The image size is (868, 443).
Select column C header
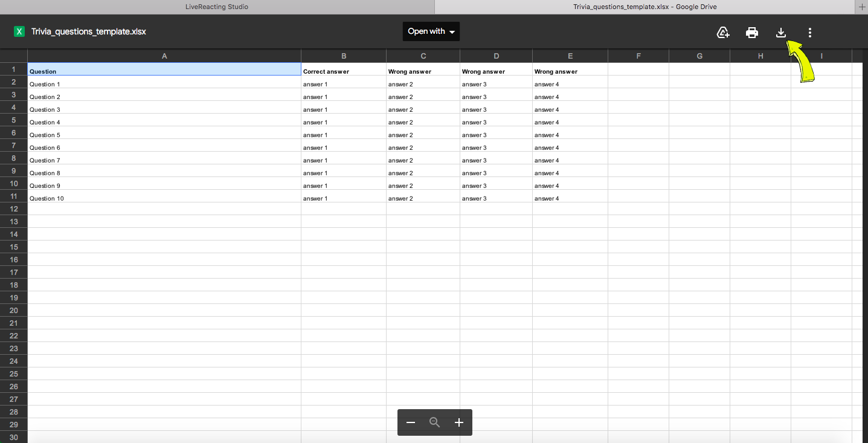(423, 56)
